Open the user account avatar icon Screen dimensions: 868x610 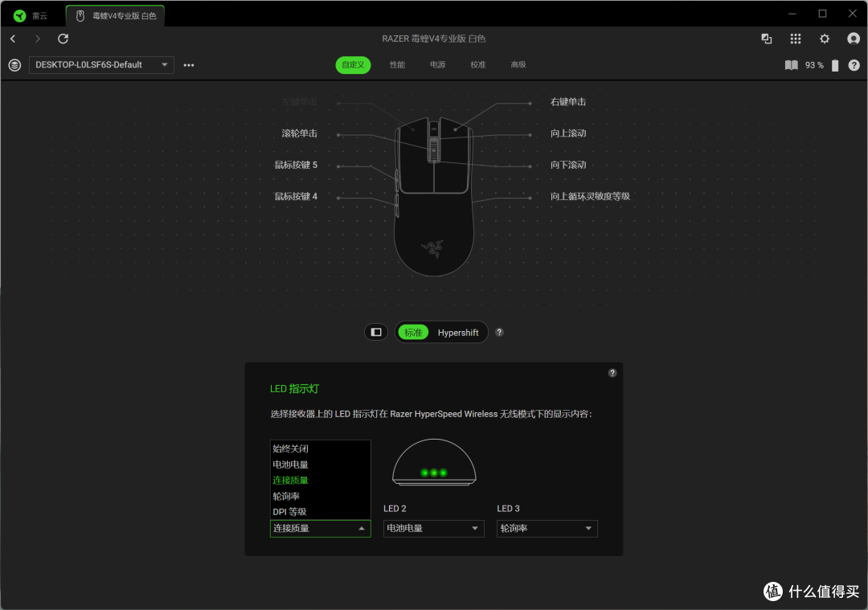click(854, 39)
